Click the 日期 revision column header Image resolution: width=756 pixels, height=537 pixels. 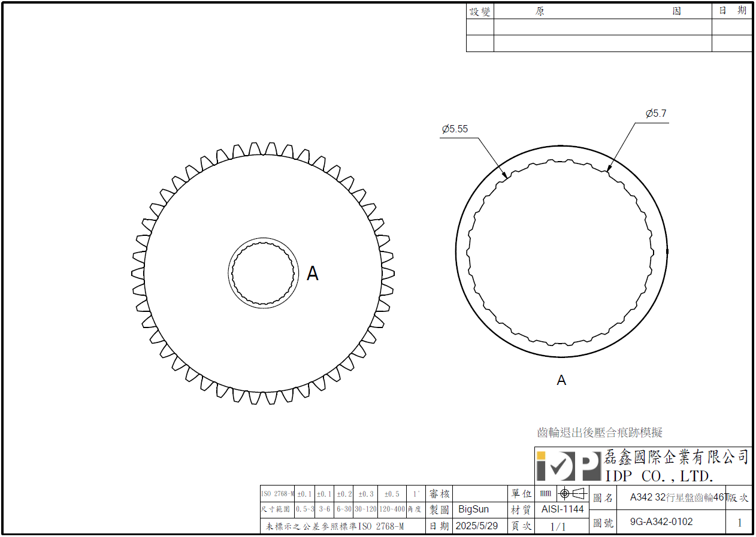(732, 11)
